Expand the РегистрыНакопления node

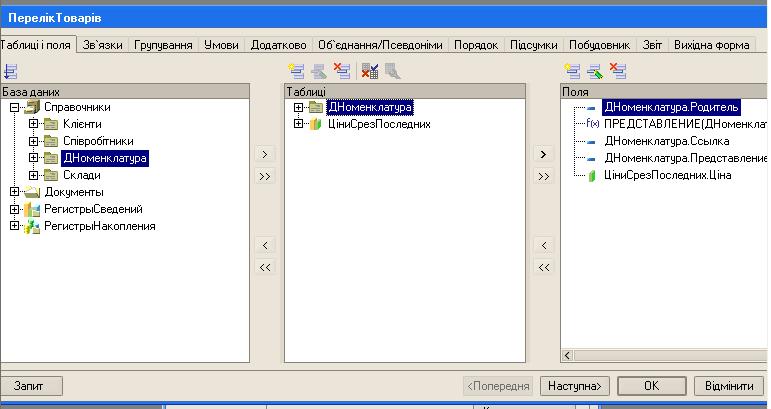(14, 226)
